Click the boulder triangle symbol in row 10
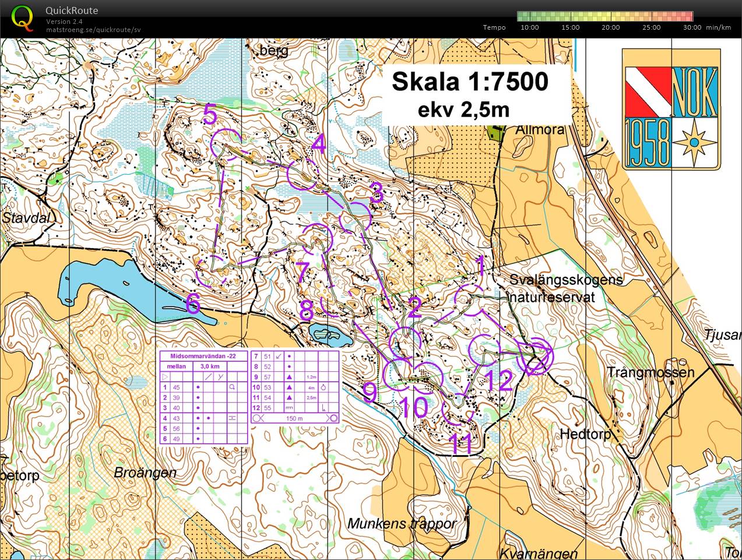This screenshot has height=560, width=742. tap(289, 387)
